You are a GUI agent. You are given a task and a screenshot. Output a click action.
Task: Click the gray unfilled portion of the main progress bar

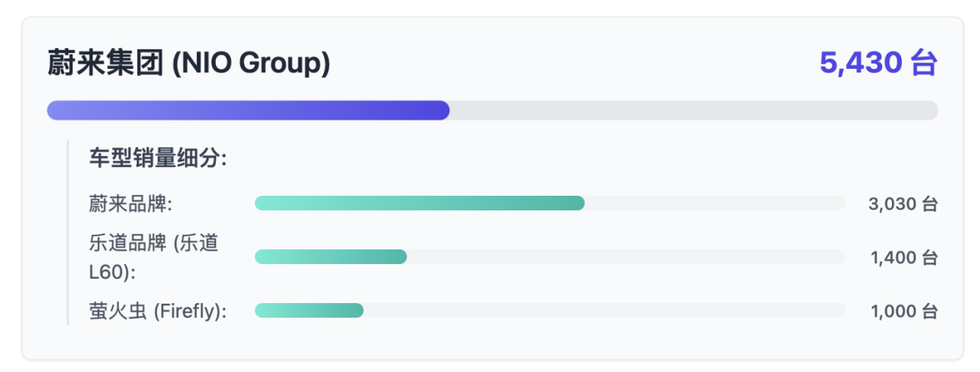pos(694,110)
